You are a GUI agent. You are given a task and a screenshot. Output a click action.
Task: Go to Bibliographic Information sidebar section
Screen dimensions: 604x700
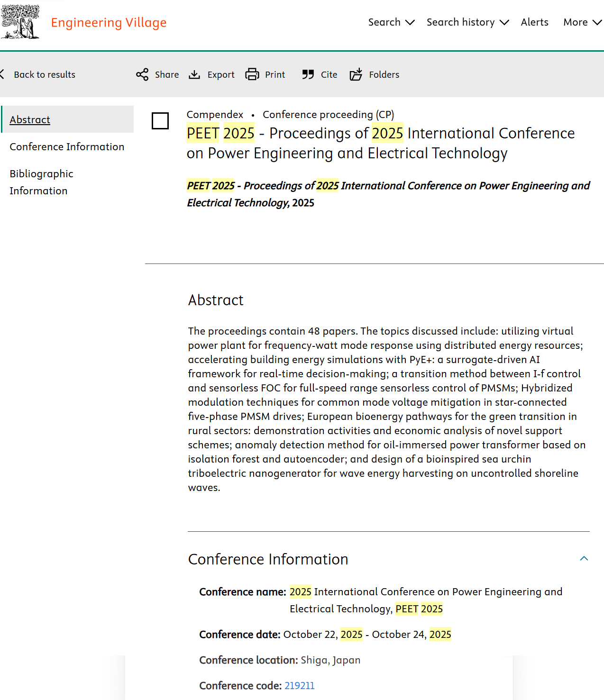[x=41, y=182]
